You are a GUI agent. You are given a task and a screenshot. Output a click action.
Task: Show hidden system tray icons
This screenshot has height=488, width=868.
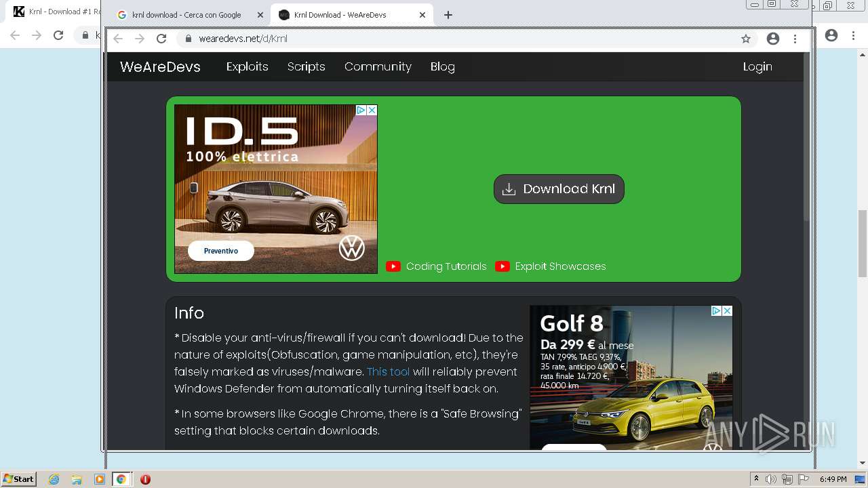756,479
